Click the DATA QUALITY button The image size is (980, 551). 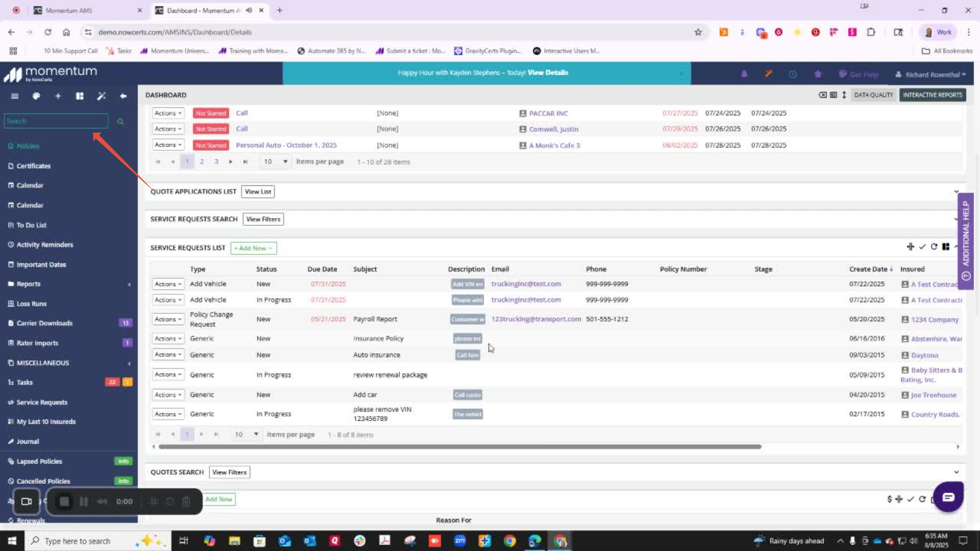873,95
